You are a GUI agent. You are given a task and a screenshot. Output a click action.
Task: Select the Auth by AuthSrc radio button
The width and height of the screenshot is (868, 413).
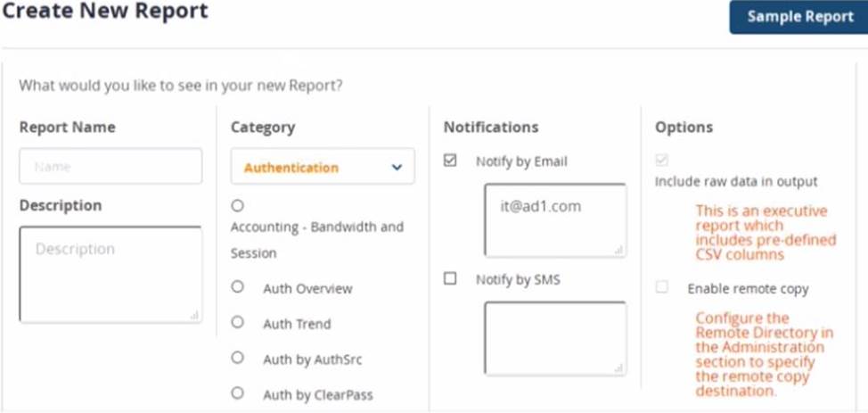238,358
